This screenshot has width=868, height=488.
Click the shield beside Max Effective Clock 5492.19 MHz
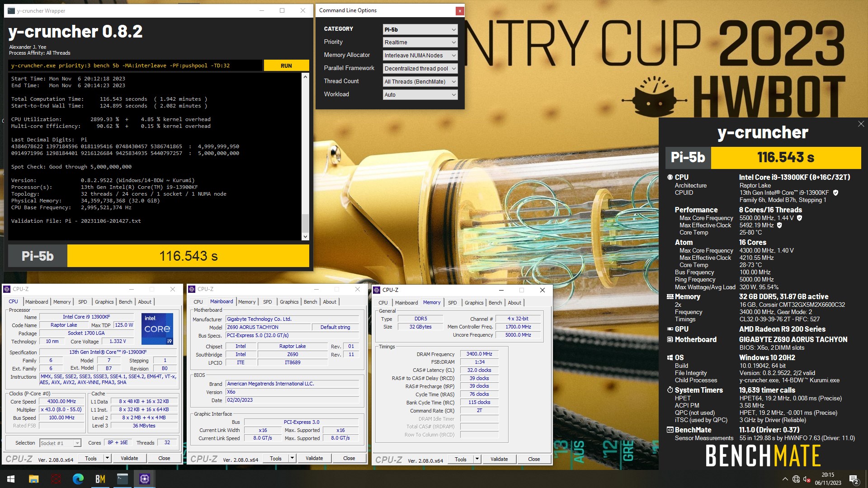coord(779,225)
